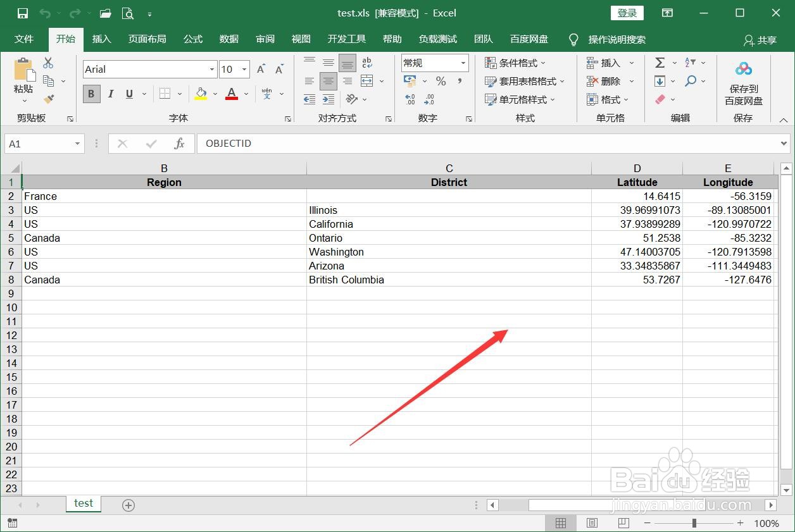Open 条件格式 conditional formatting dropdown
Image resolution: width=795 pixels, height=532 pixels.
(515, 63)
